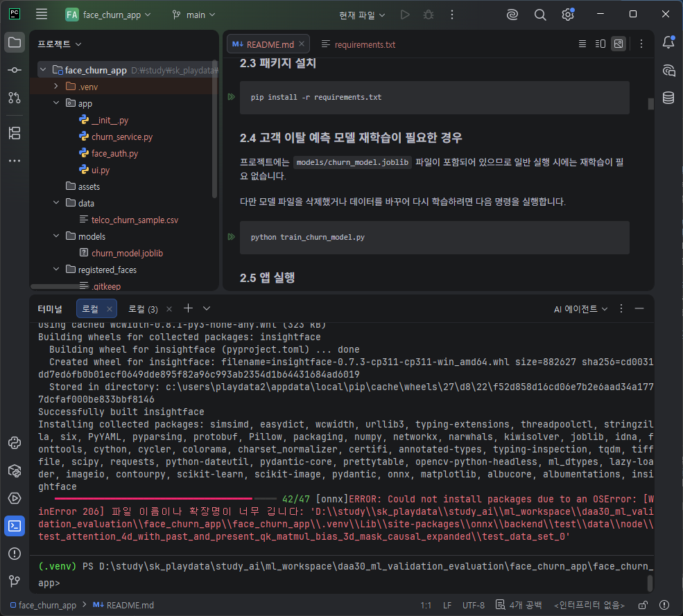Screen dimensions: 683x616
Task: Open the Database tool window
Action: pos(668,98)
